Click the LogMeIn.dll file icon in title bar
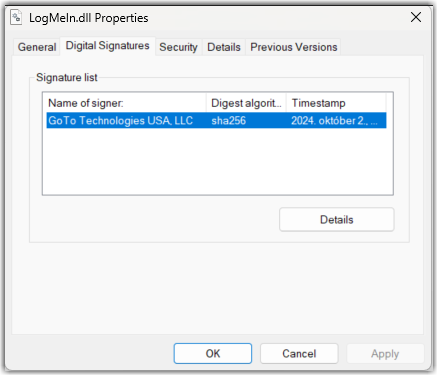The width and height of the screenshot is (438, 376). (x=16, y=17)
